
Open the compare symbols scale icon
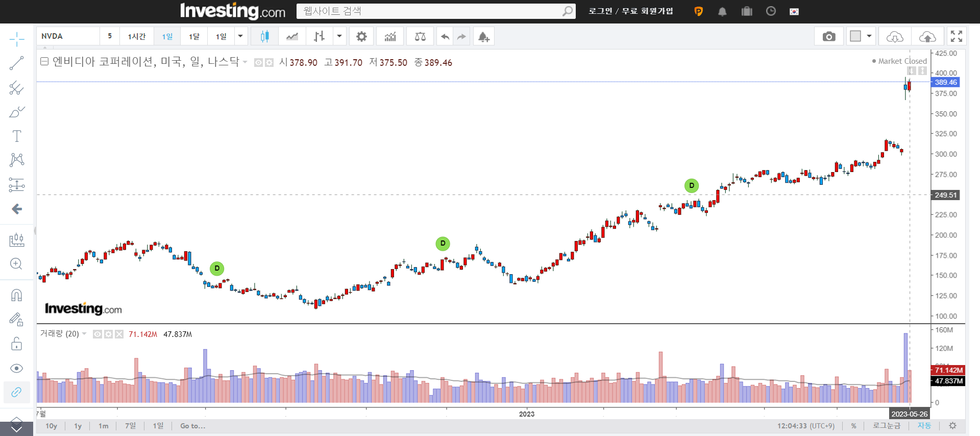(420, 36)
